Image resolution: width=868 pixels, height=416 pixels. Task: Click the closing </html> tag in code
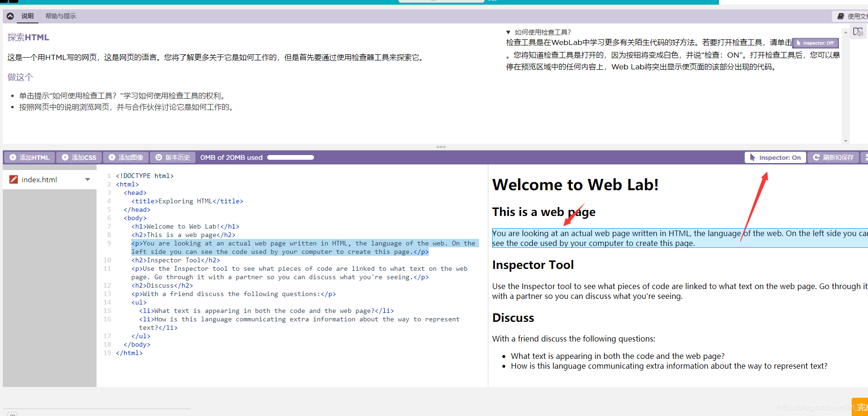click(129, 353)
